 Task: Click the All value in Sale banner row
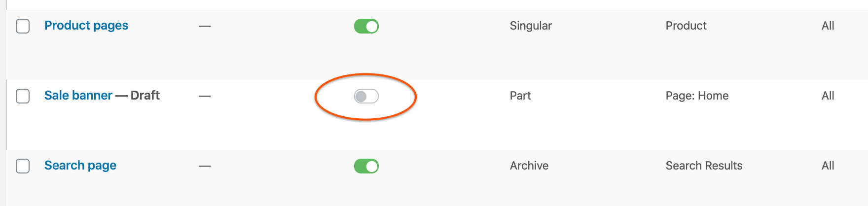[x=828, y=96]
